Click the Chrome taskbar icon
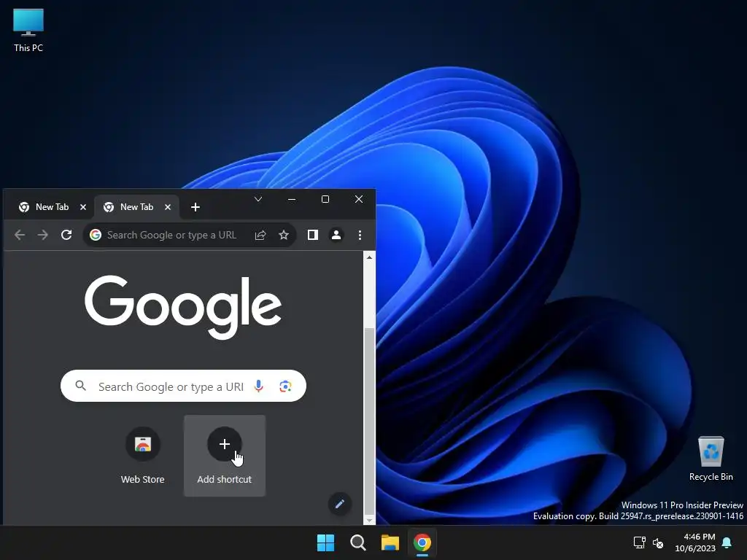Image resolution: width=747 pixels, height=560 pixels. [422, 542]
